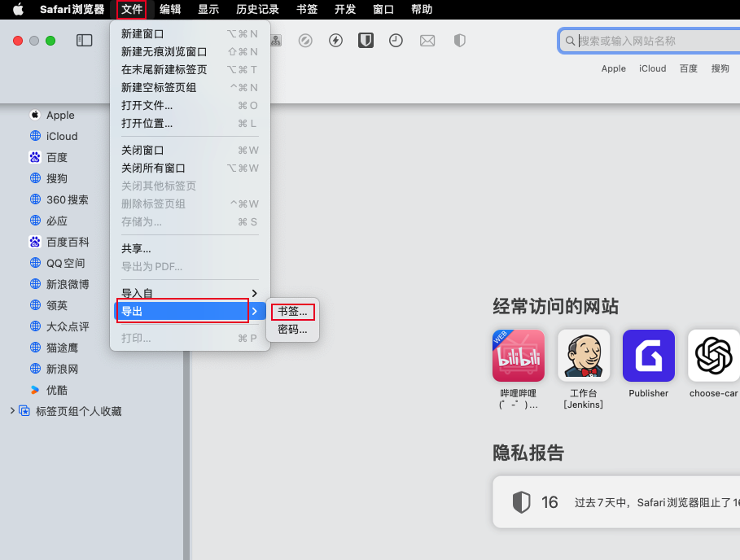Open the bilibili favorite site icon
Screen dimensions: 740x560
point(518,356)
